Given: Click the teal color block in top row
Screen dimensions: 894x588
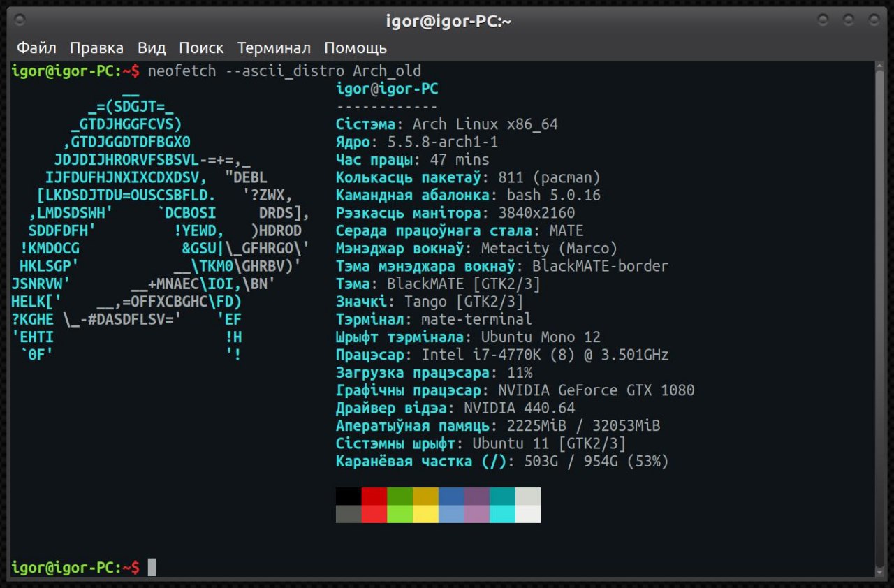Looking at the screenshot, I should coord(502,496).
